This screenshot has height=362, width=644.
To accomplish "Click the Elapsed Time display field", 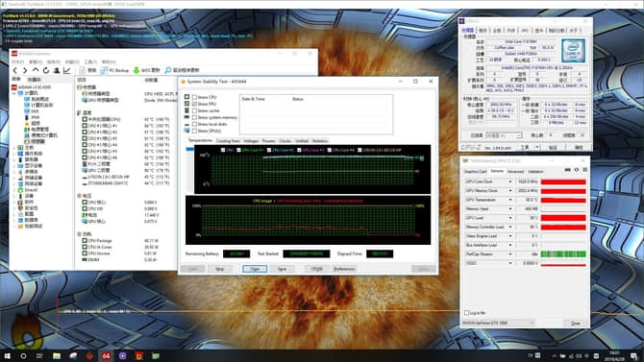I will point(380,254).
